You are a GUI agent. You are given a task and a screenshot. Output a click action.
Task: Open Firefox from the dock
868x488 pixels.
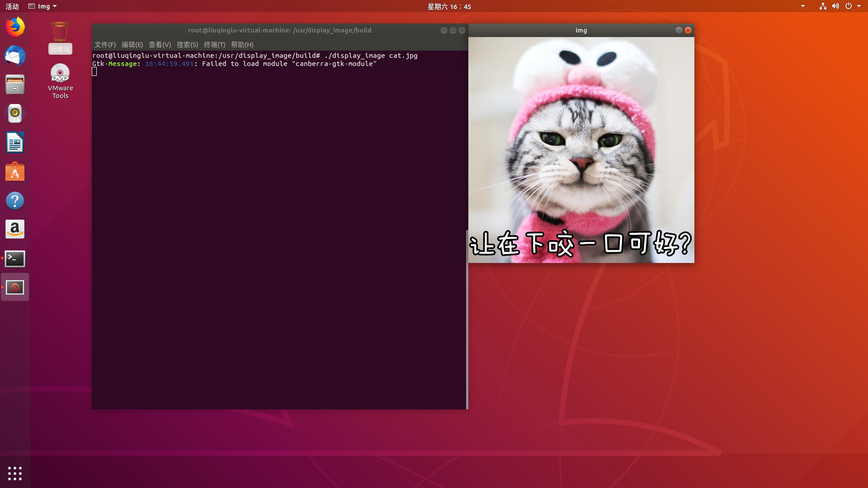pos(15,27)
